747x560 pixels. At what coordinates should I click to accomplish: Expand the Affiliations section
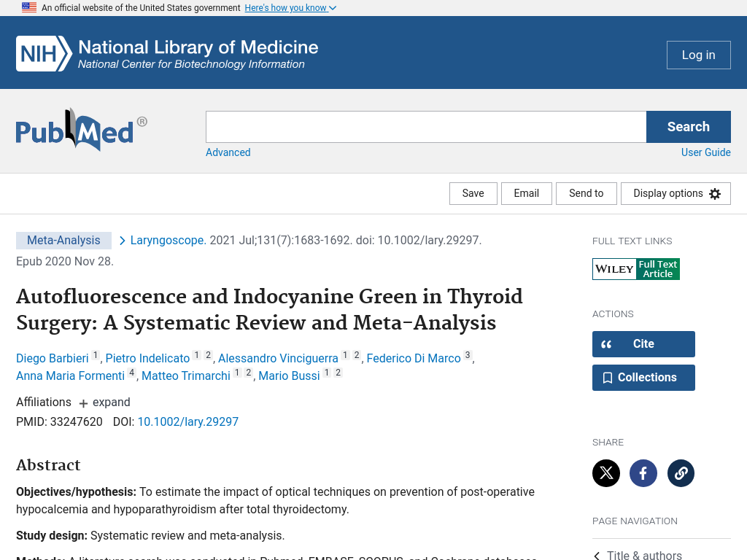click(104, 402)
